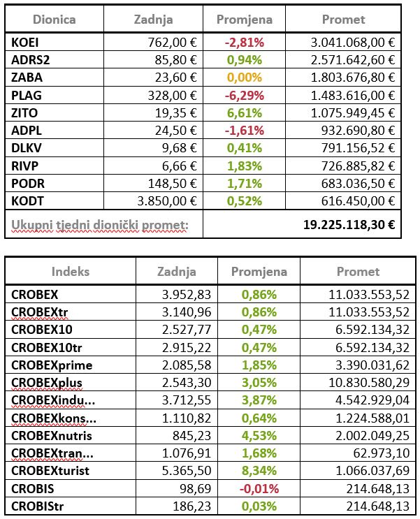Click the Dionica column header
This screenshot has width=420, height=519.
pos(55,20)
